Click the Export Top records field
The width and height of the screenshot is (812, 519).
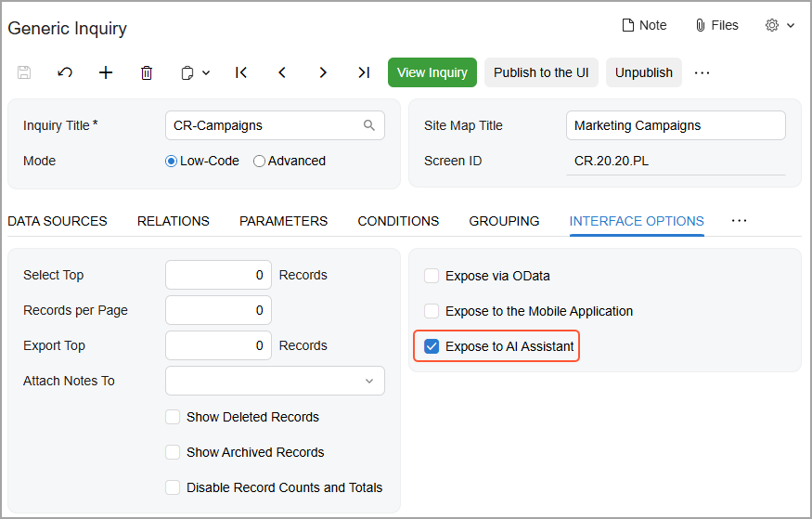pos(218,345)
